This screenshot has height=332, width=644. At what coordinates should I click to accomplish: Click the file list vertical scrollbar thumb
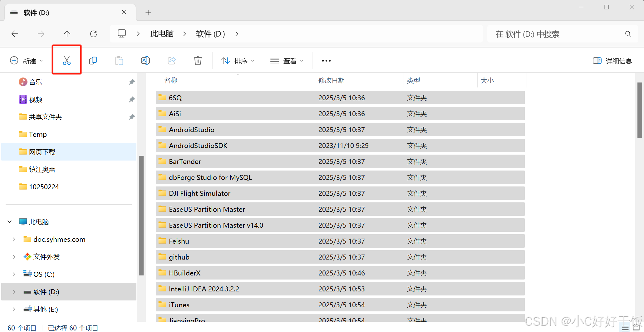pyautogui.click(x=640, y=110)
